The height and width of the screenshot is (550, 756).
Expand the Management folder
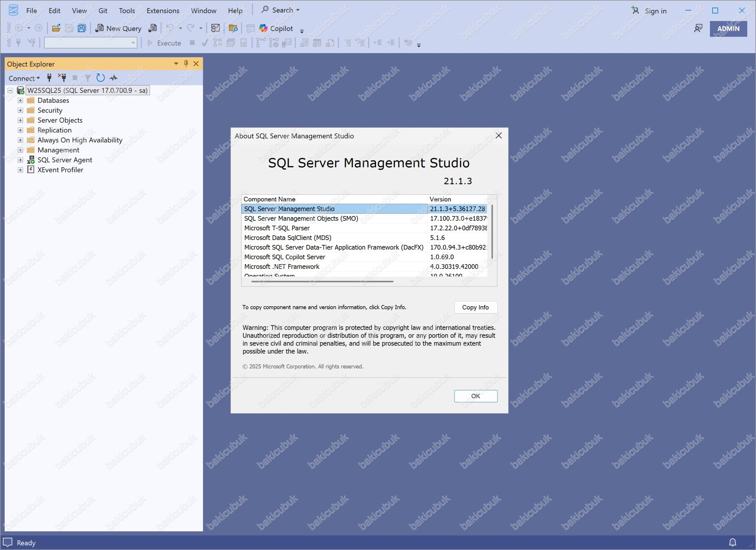click(x=20, y=150)
